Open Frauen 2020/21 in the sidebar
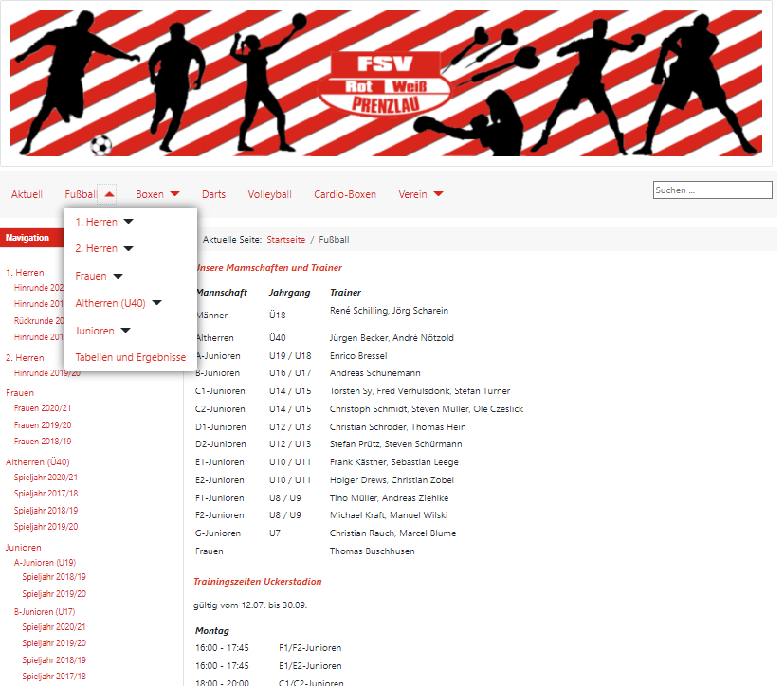 [43, 408]
